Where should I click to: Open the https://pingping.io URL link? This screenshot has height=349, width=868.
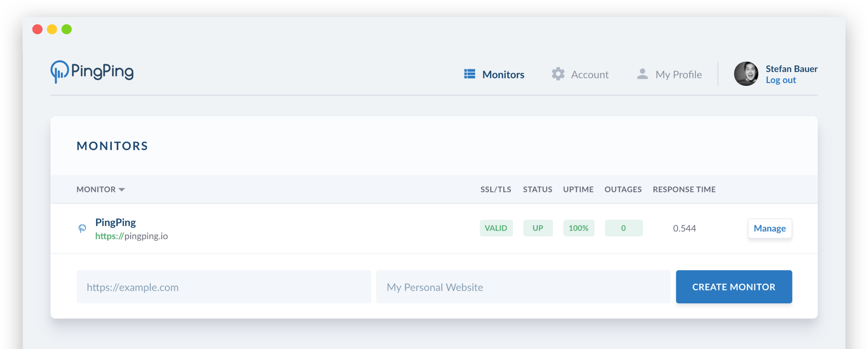(x=131, y=236)
